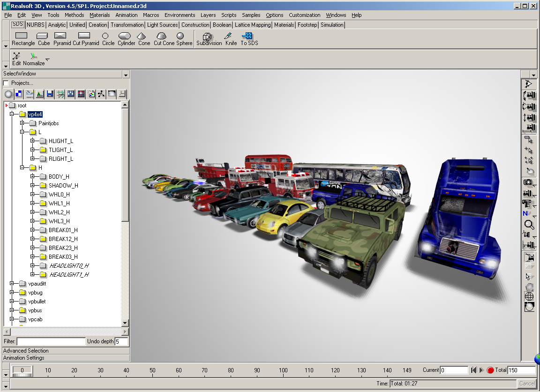Expand the Paintjobs folder node

click(22, 123)
